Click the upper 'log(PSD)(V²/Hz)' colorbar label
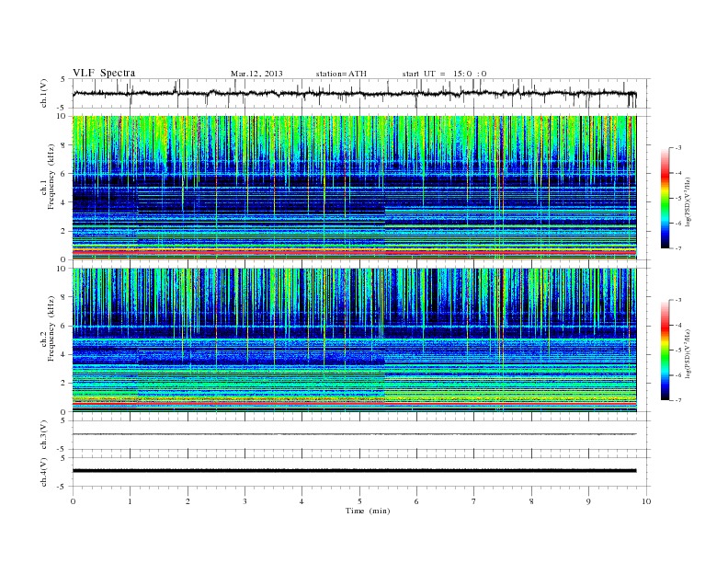This screenshot has height=563, width=728. pyautogui.click(x=688, y=201)
